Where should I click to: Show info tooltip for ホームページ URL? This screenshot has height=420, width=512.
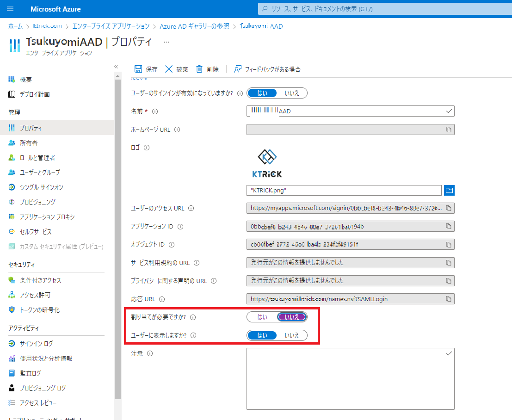pos(177,130)
